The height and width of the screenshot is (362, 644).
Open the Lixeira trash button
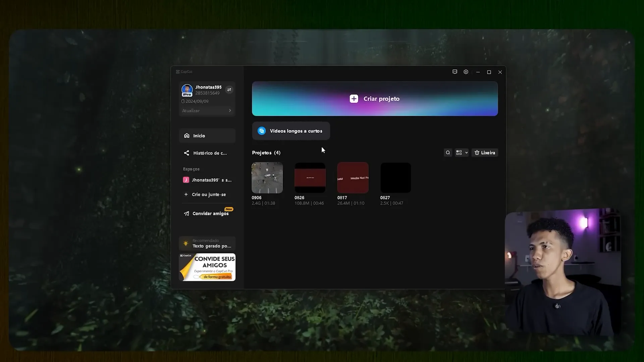click(485, 153)
